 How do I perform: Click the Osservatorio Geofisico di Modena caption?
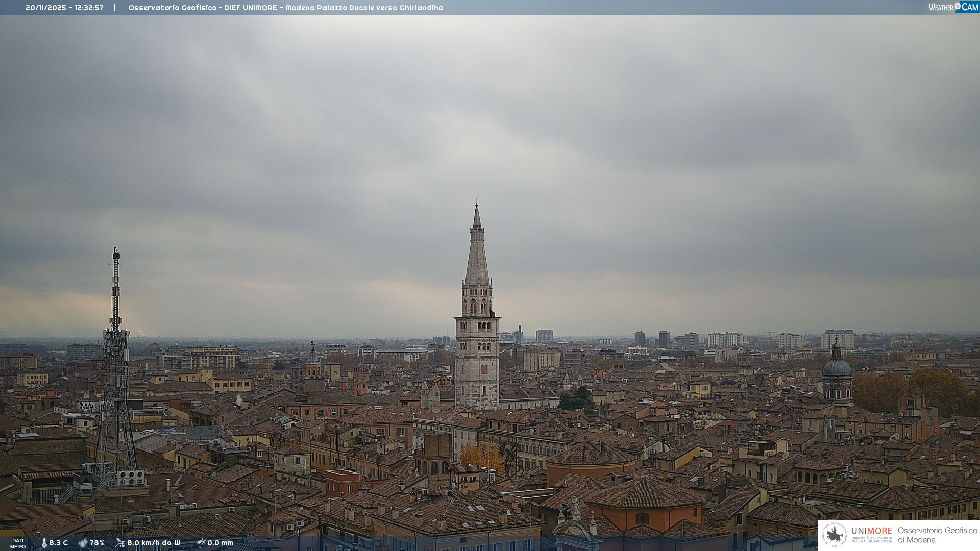click(937, 535)
